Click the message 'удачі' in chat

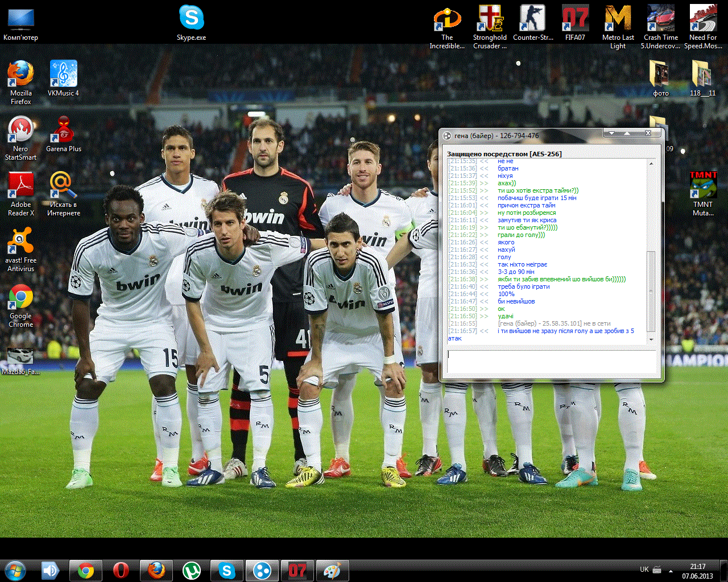(506, 317)
